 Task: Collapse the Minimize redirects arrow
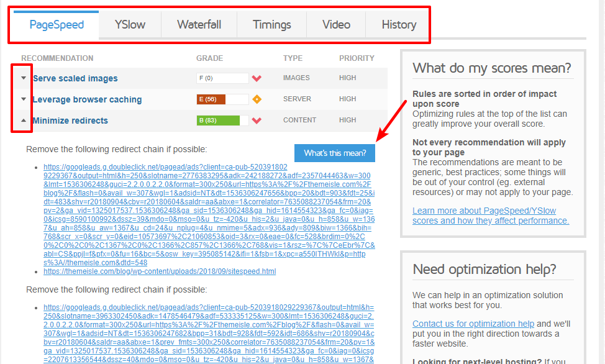[x=24, y=121]
